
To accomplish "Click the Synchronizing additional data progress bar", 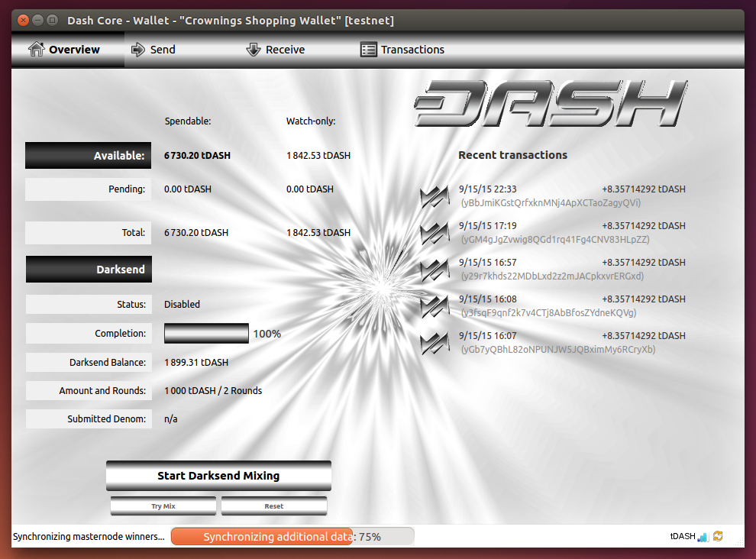I will (x=292, y=536).
